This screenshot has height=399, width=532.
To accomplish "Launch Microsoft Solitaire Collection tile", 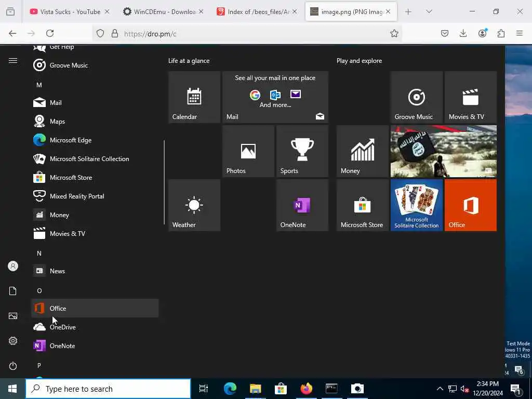I will pyautogui.click(x=417, y=205).
